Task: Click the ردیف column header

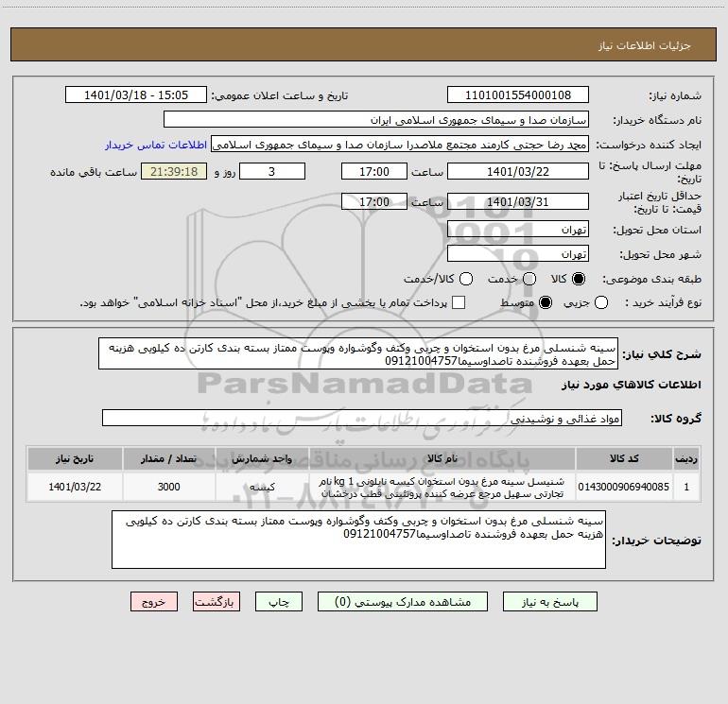Action: coord(686,458)
